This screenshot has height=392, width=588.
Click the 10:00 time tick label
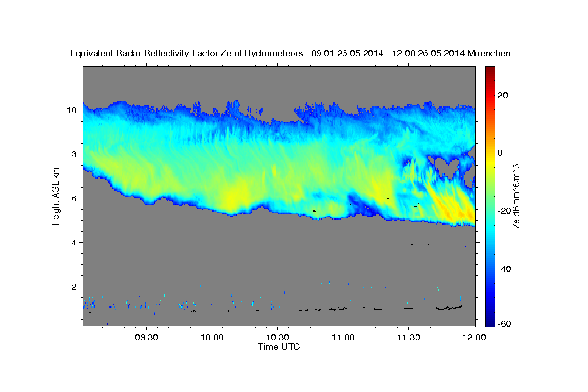[212, 338]
